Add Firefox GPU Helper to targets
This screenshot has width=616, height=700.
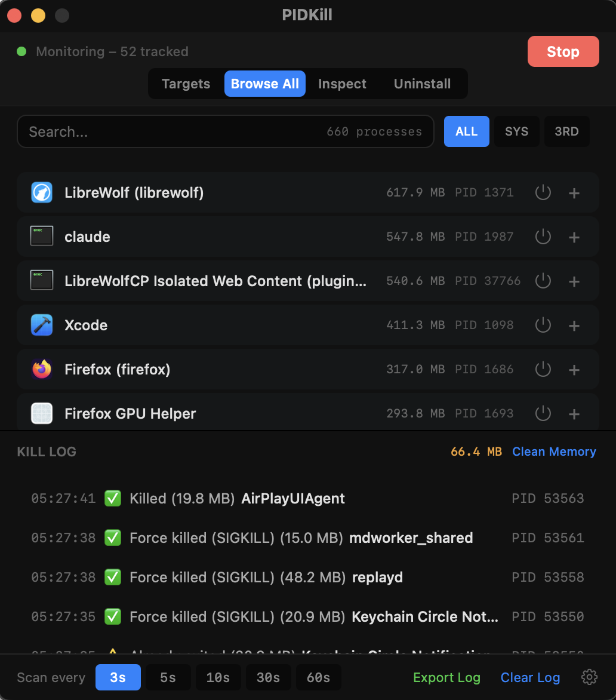pyautogui.click(x=574, y=414)
